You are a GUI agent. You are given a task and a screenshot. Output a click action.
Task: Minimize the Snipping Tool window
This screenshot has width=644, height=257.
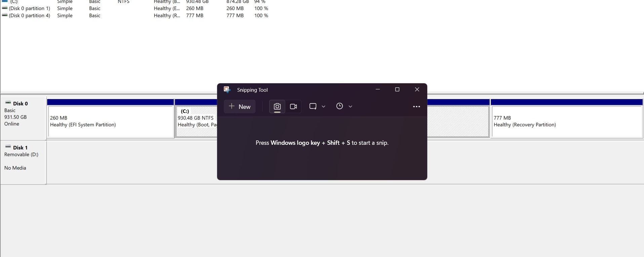378,89
